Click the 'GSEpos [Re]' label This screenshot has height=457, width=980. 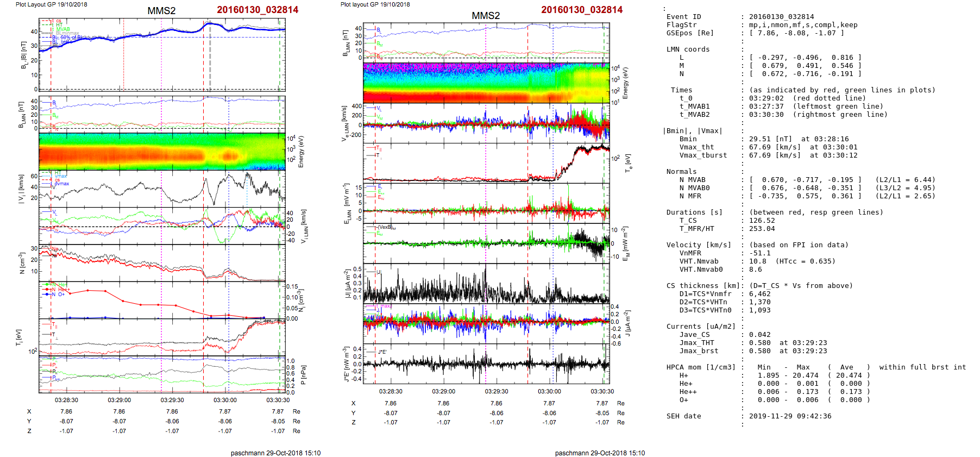coord(690,33)
